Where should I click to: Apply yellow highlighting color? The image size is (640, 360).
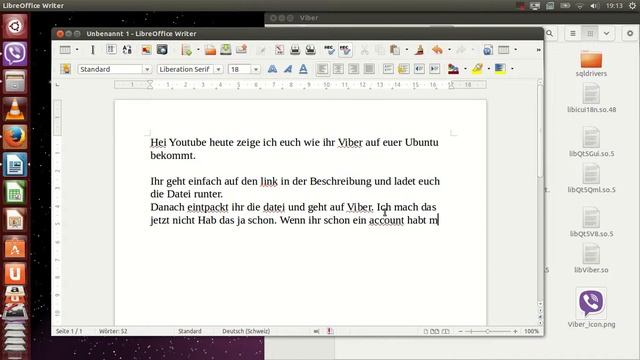(477, 69)
